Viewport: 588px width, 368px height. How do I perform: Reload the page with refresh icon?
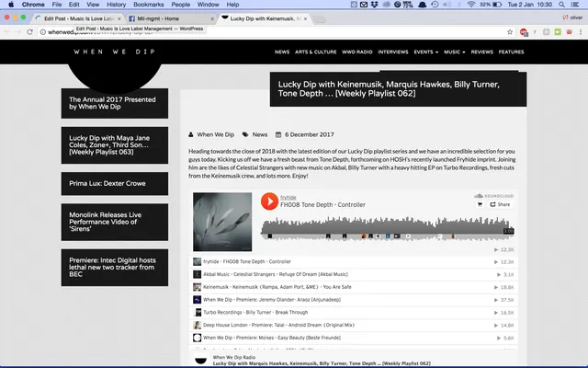coord(30,32)
